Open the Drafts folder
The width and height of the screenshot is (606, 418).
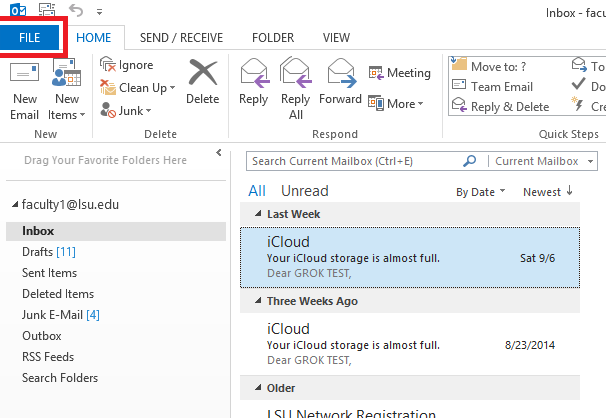49,252
